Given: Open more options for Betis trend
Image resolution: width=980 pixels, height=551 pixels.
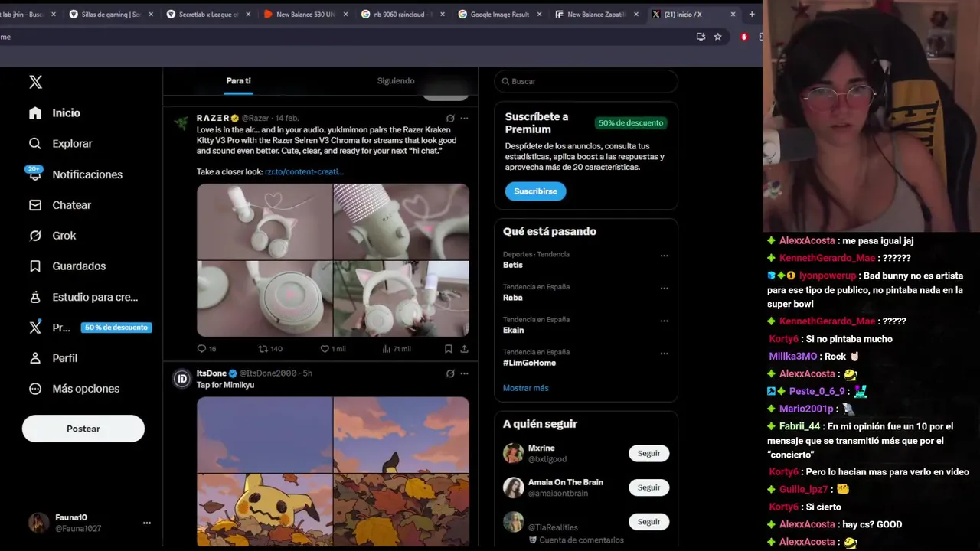Looking at the screenshot, I should tap(664, 256).
